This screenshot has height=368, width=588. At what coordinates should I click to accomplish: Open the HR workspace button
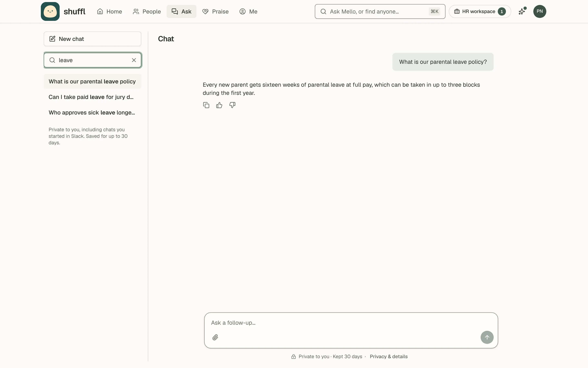(480, 11)
